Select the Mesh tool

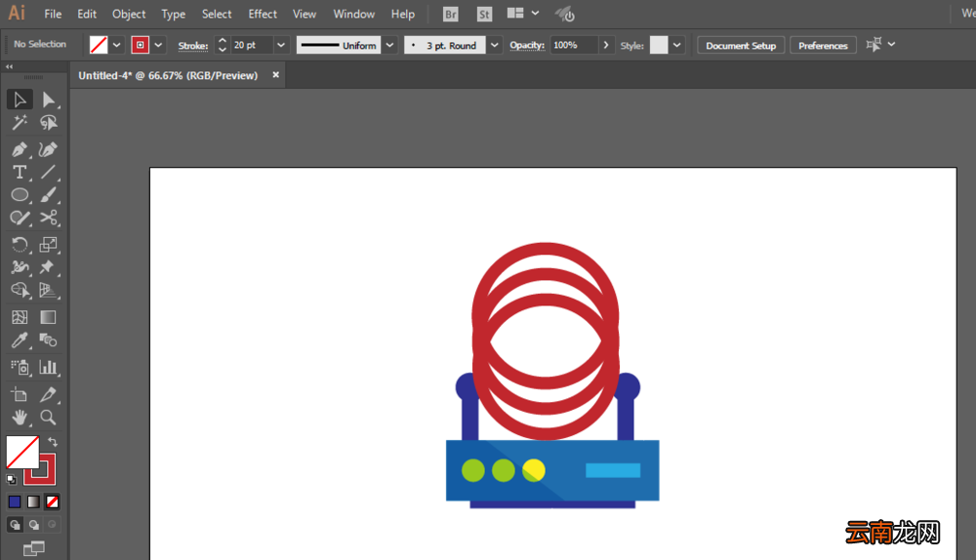pyautogui.click(x=20, y=317)
